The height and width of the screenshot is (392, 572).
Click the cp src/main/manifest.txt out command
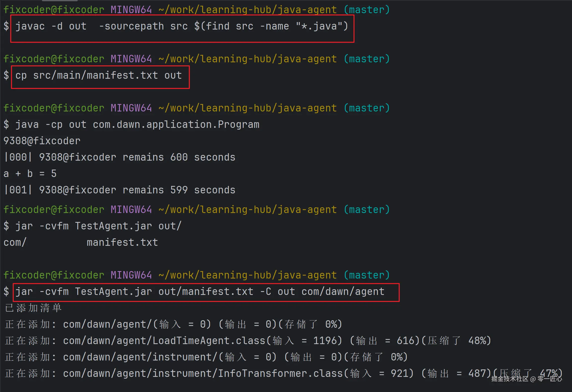point(99,75)
